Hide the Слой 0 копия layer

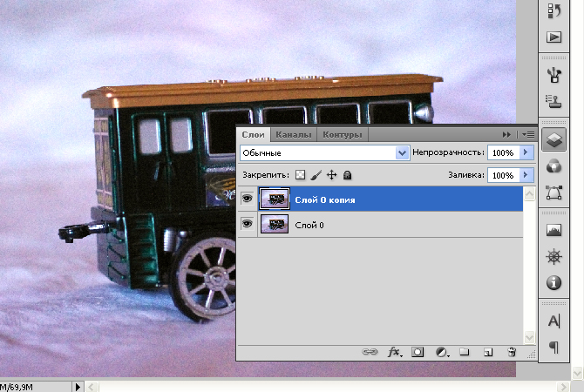coord(247,199)
